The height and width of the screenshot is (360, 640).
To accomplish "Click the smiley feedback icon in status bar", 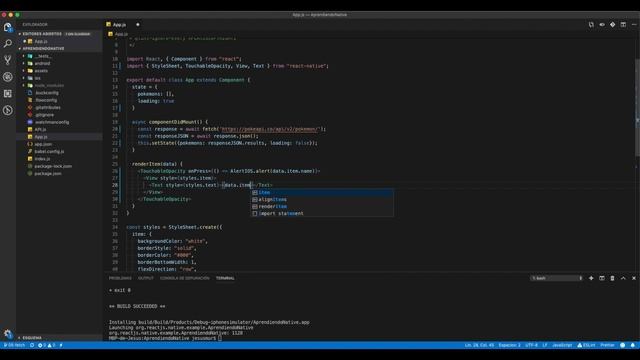I will click(x=622, y=345).
